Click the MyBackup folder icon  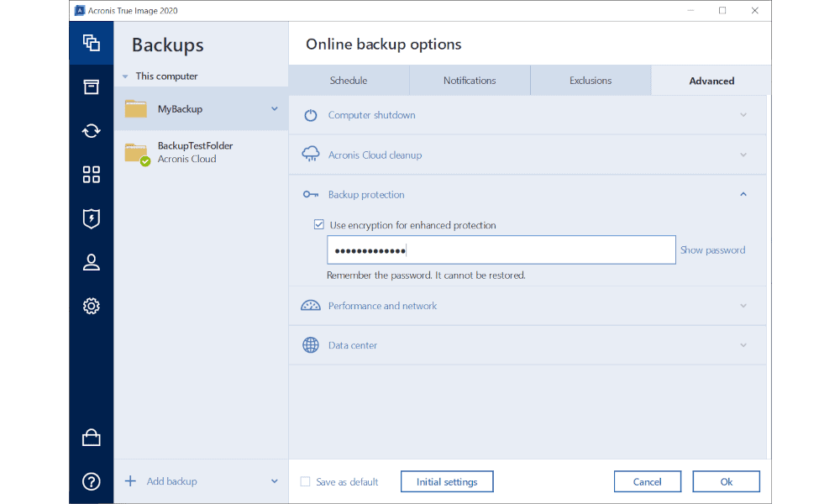(135, 108)
